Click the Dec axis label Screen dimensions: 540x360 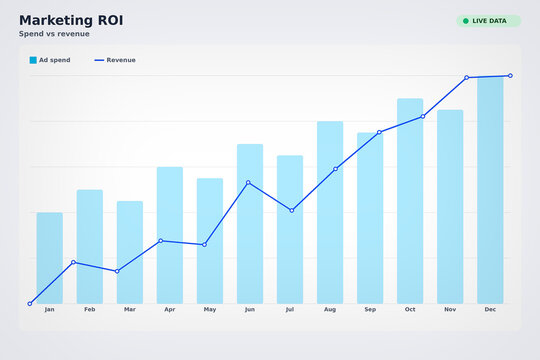[490, 309]
